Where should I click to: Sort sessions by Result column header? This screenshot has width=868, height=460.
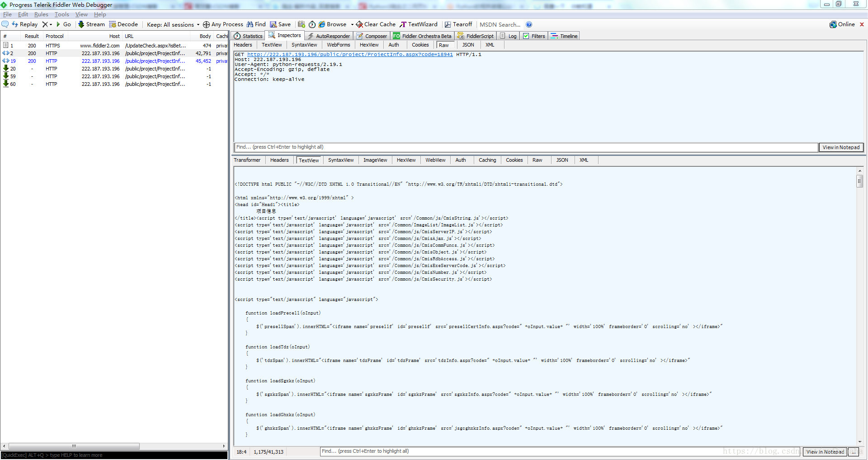tap(32, 36)
